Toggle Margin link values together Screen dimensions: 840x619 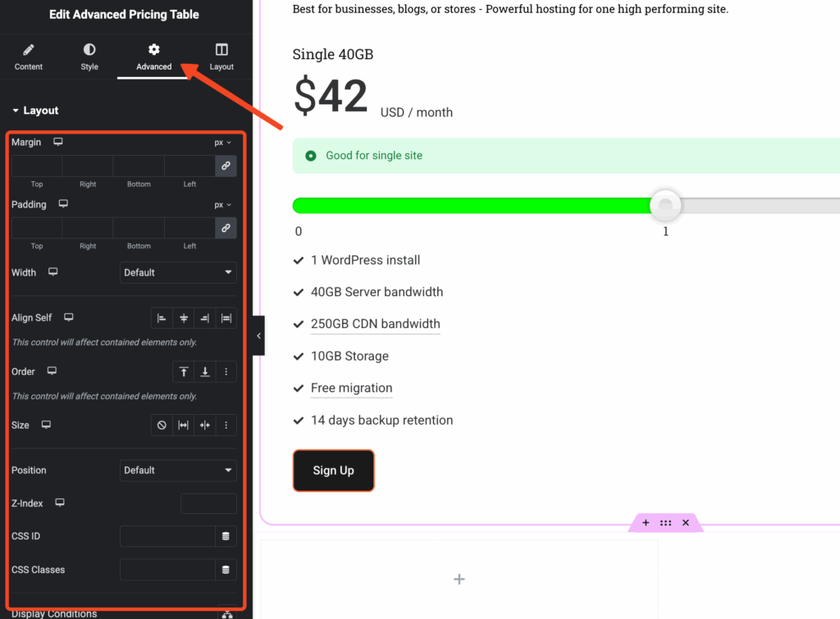[226, 166]
